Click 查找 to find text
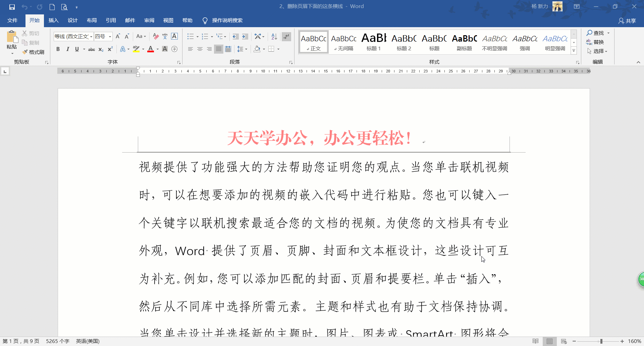The width and height of the screenshot is (644, 346). (595, 33)
